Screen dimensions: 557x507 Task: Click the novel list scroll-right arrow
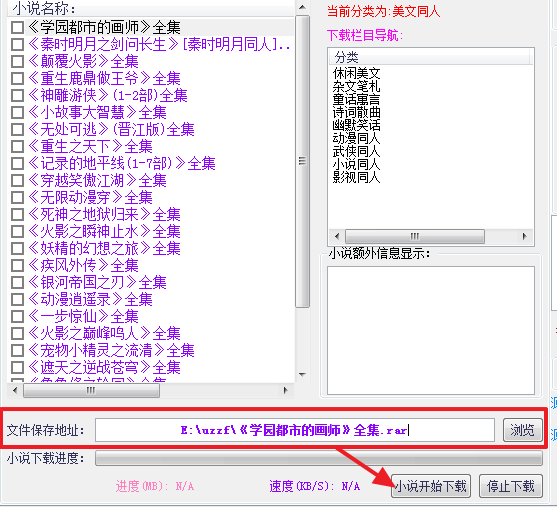pyautogui.click(x=285, y=390)
